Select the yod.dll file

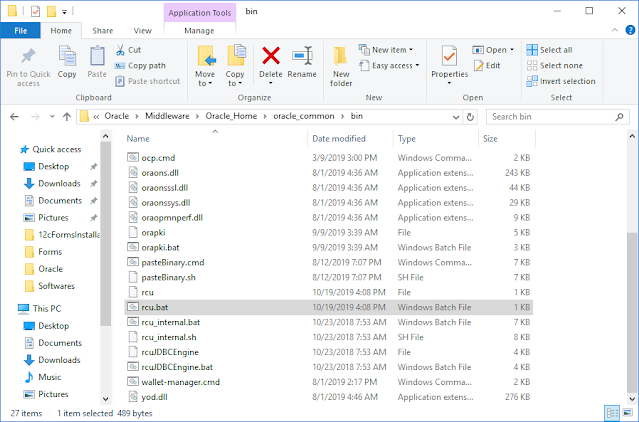tap(328, 397)
